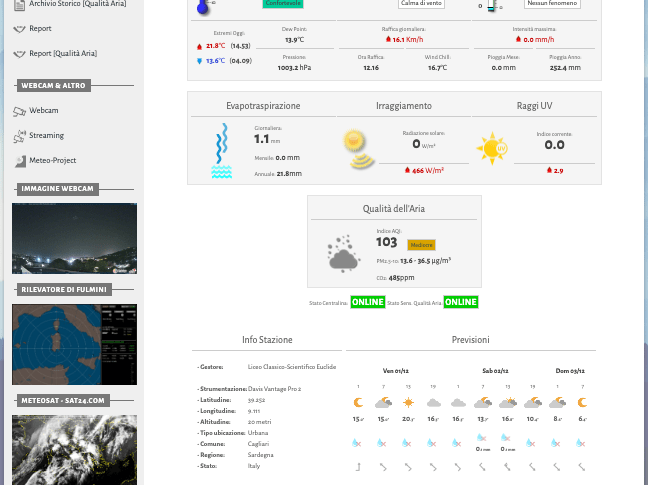Image resolution: width=648 pixels, height=485 pixels.
Task: Click the Nessun fenomeno label
Action: (x=552, y=3)
